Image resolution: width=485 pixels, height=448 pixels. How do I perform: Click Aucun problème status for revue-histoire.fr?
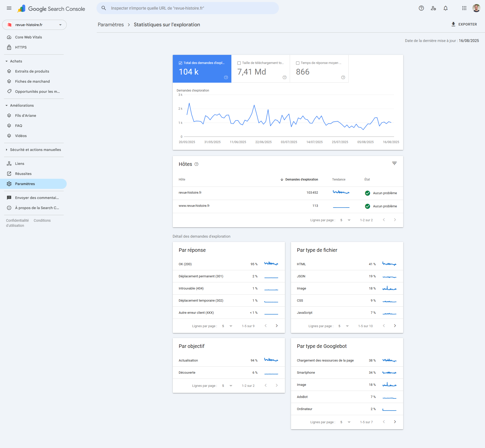click(381, 193)
